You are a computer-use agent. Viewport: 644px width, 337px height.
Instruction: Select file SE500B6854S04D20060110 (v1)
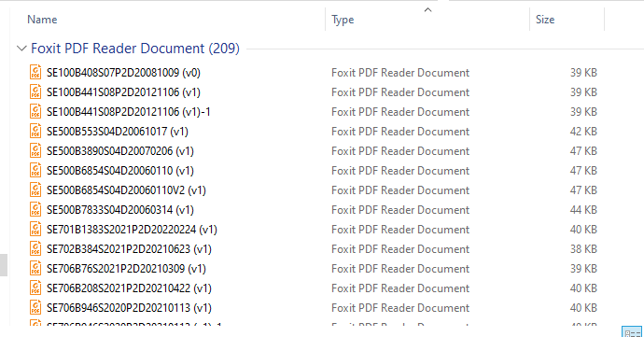point(119,171)
